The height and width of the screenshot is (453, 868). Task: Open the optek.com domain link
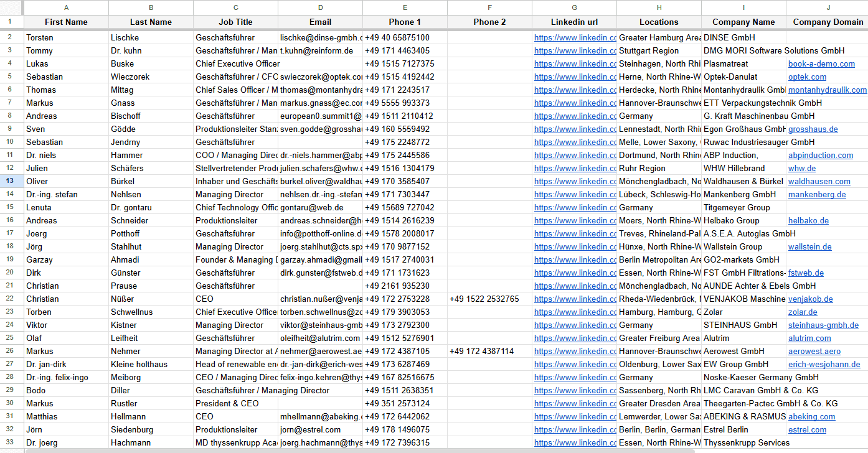(x=807, y=77)
